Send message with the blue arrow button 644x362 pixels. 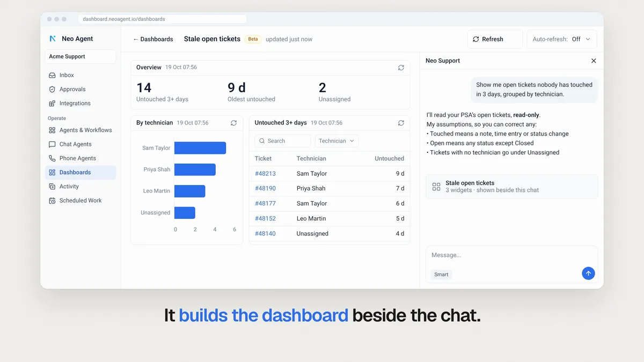(x=588, y=274)
